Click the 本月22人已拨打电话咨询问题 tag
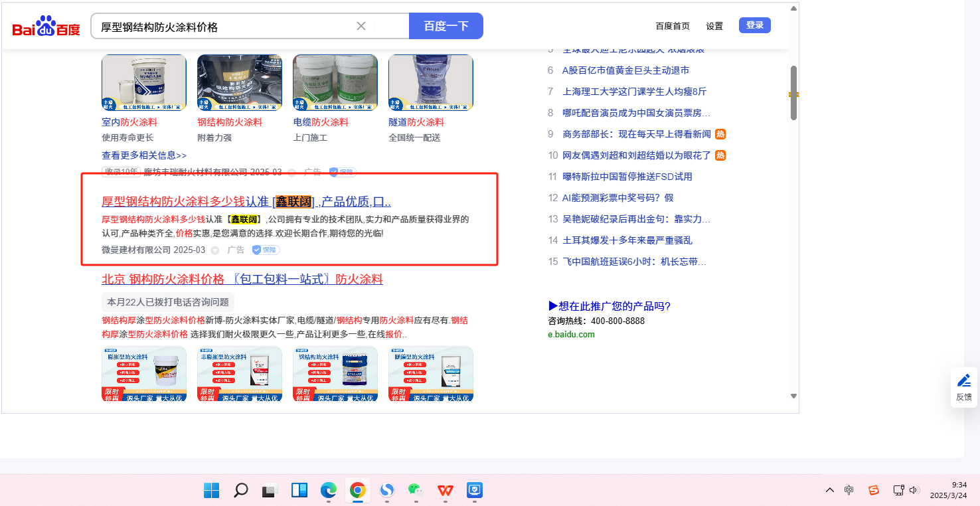Image resolution: width=980 pixels, height=506 pixels. 168,302
